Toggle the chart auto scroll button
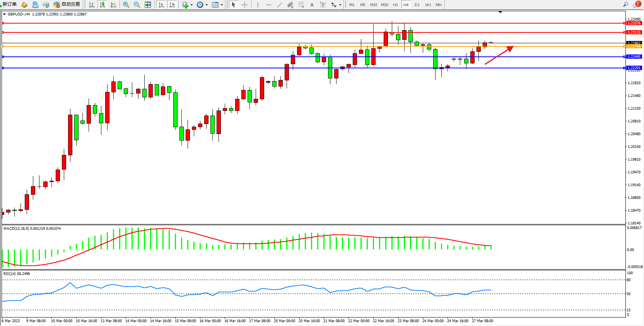Screen dimensions: 644x326 pos(161,5)
